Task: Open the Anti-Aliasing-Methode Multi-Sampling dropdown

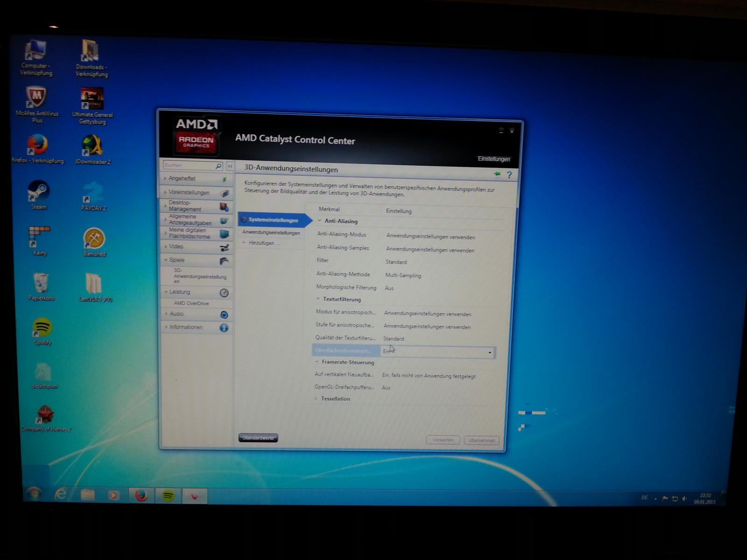Action: pyautogui.click(x=403, y=275)
